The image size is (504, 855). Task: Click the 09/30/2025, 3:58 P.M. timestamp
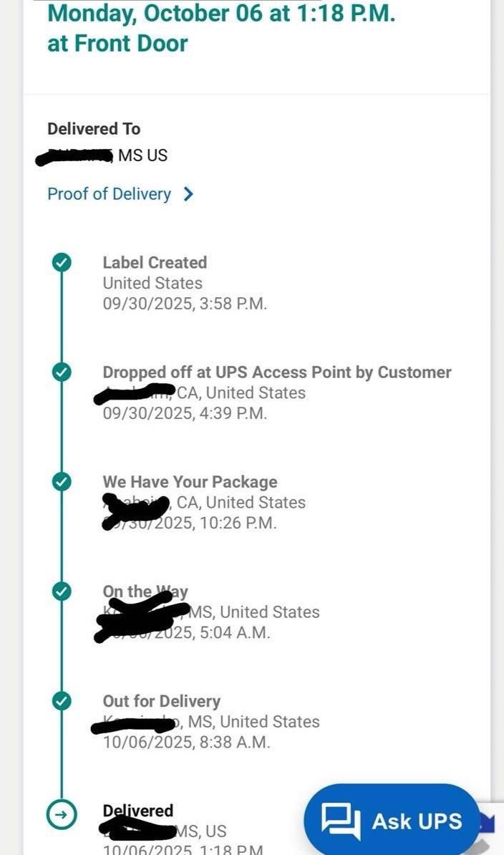pos(185,303)
